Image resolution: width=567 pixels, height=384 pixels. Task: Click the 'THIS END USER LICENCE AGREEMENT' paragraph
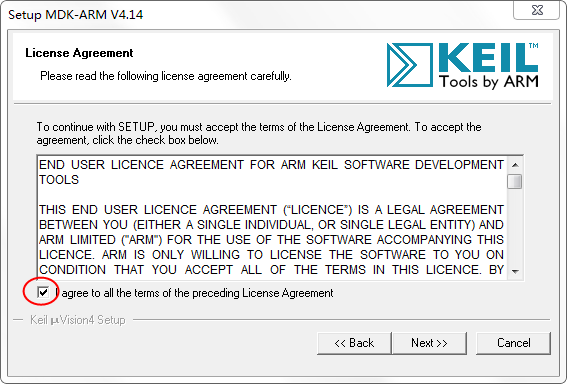point(271,240)
